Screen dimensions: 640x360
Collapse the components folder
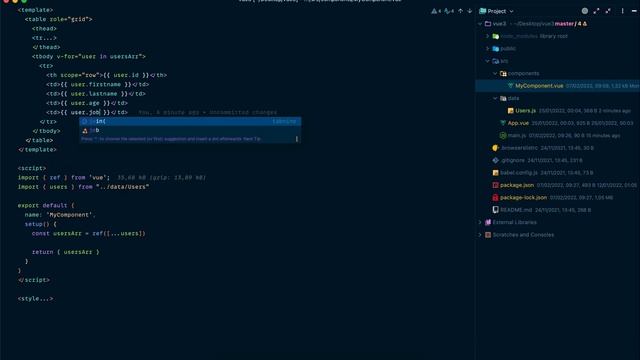pyautogui.click(x=495, y=73)
